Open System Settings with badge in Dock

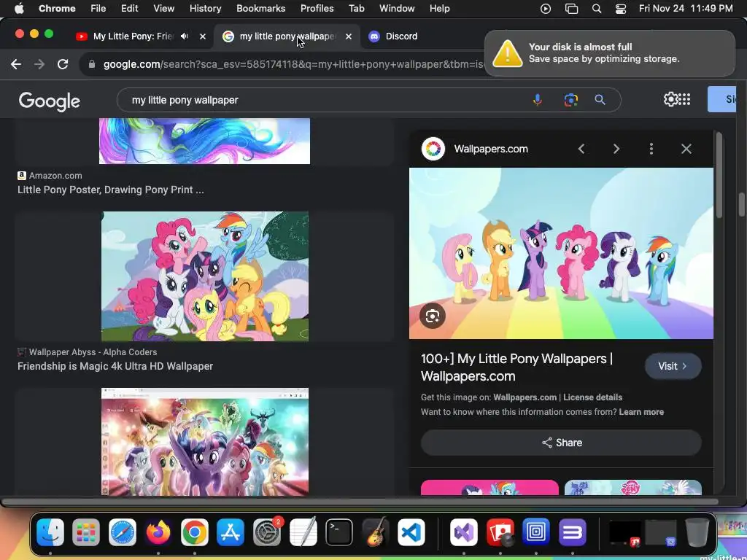click(x=267, y=532)
